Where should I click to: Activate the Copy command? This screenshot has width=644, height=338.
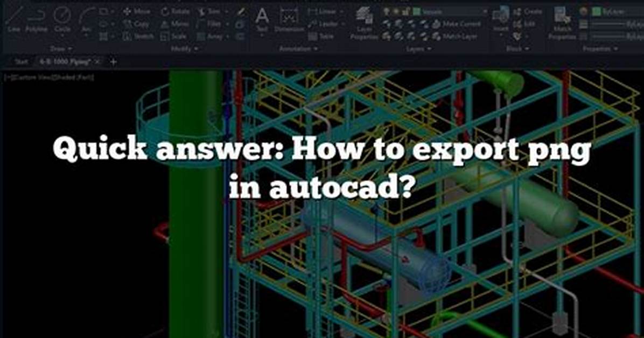pyautogui.click(x=136, y=24)
